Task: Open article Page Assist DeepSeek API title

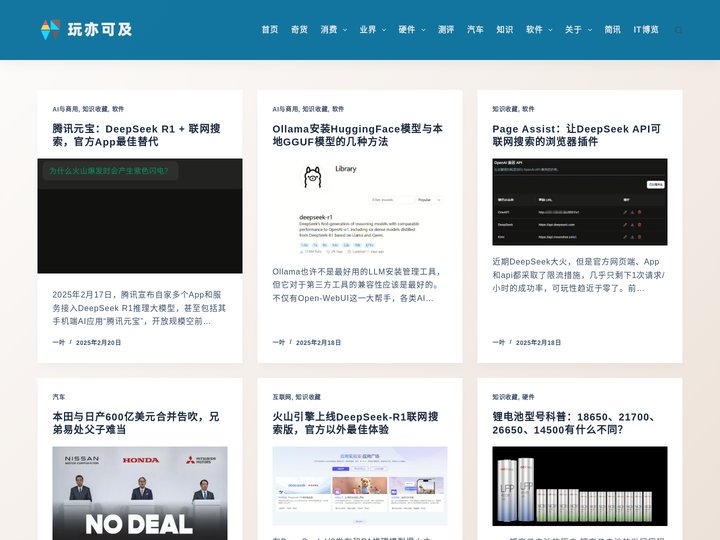Action: pyautogui.click(x=576, y=135)
